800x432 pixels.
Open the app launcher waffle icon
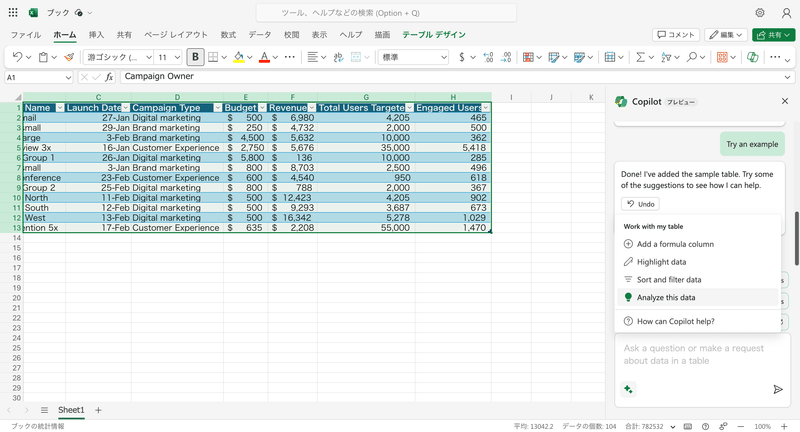(13, 12)
